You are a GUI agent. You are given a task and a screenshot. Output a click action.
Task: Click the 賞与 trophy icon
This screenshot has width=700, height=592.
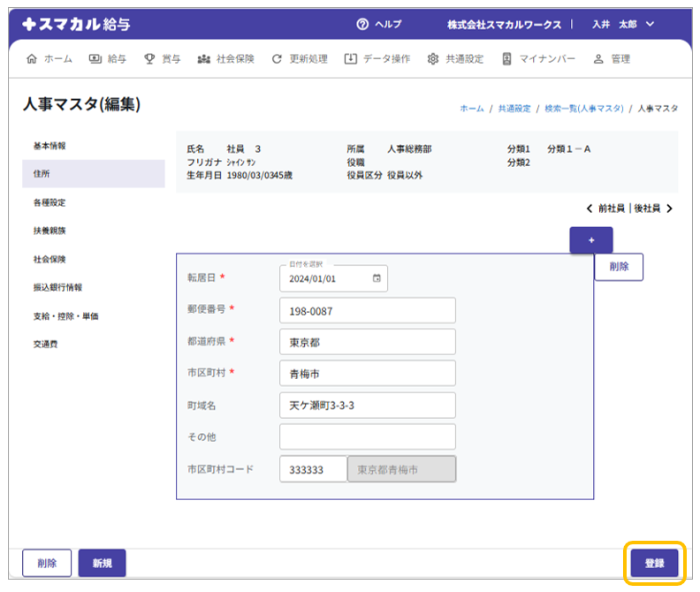149,59
